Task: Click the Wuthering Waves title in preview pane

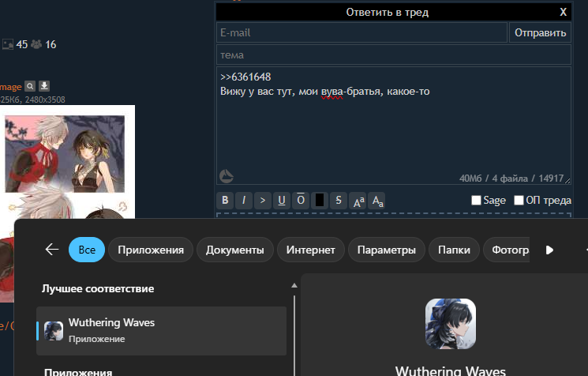Action: [x=451, y=370]
